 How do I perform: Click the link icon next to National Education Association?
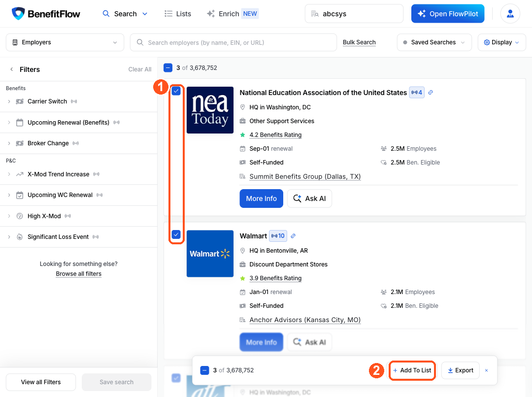pyautogui.click(x=430, y=92)
